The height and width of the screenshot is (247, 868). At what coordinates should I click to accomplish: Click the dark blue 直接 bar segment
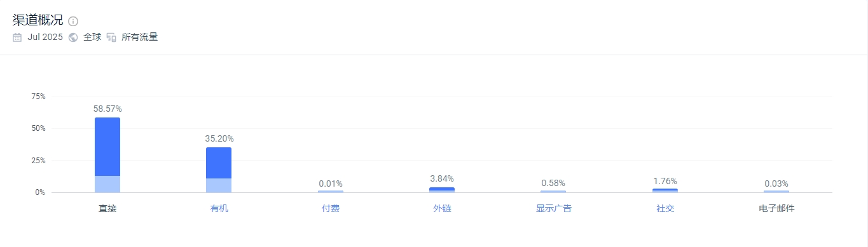pyautogui.click(x=107, y=147)
